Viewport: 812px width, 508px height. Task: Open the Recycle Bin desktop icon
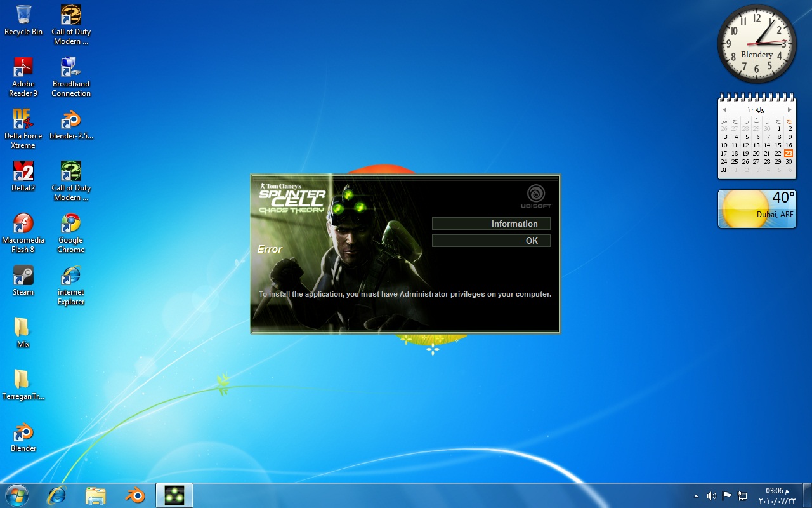pyautogui.click(x=23, y=20)
